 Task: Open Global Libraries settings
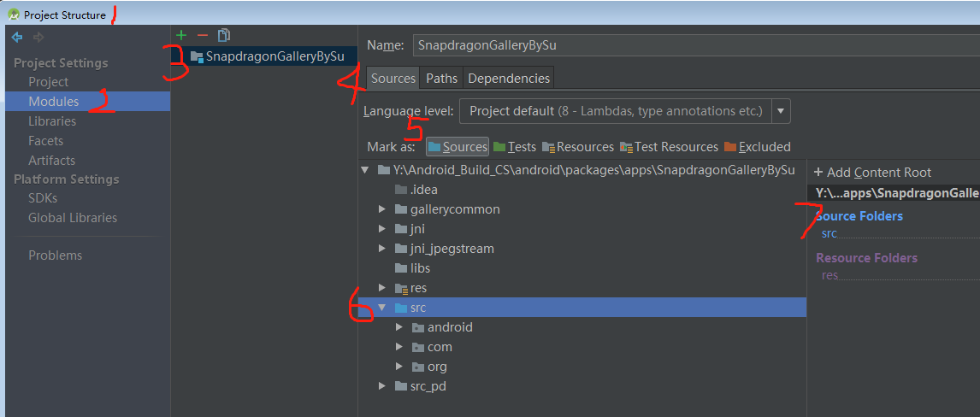[73, 218]
